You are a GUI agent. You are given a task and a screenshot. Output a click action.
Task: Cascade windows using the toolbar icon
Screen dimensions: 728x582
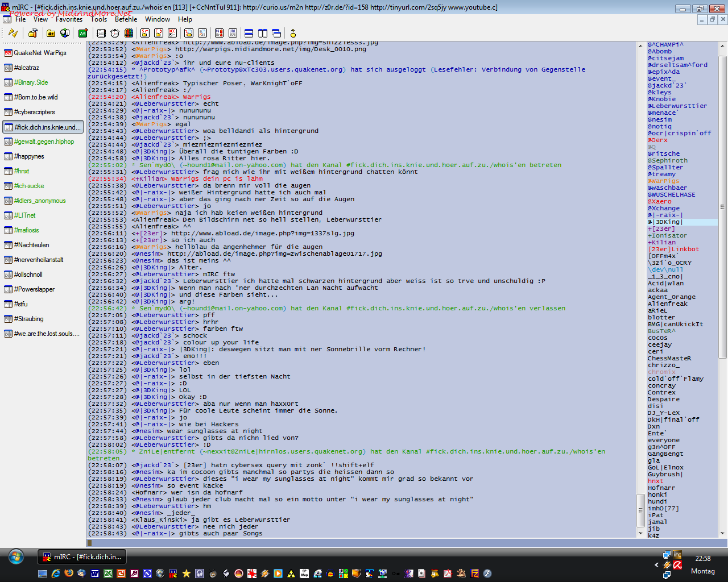point(276,34)
